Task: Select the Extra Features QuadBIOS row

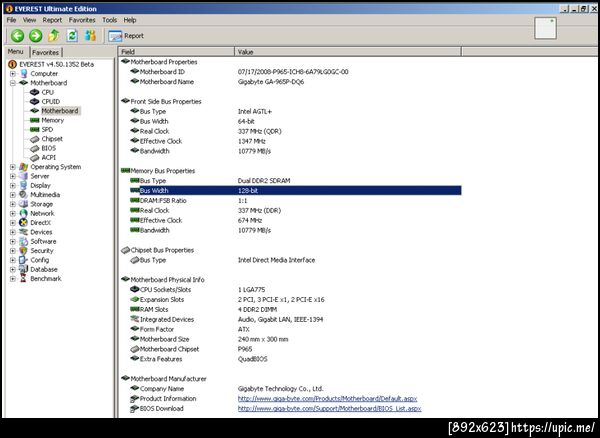Action: click(x=295, y=359)
